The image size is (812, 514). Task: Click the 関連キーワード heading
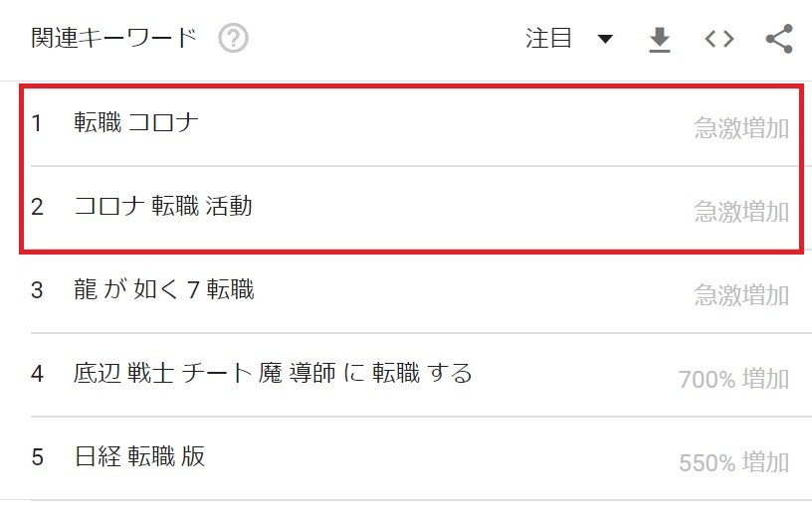pos(113,38)
